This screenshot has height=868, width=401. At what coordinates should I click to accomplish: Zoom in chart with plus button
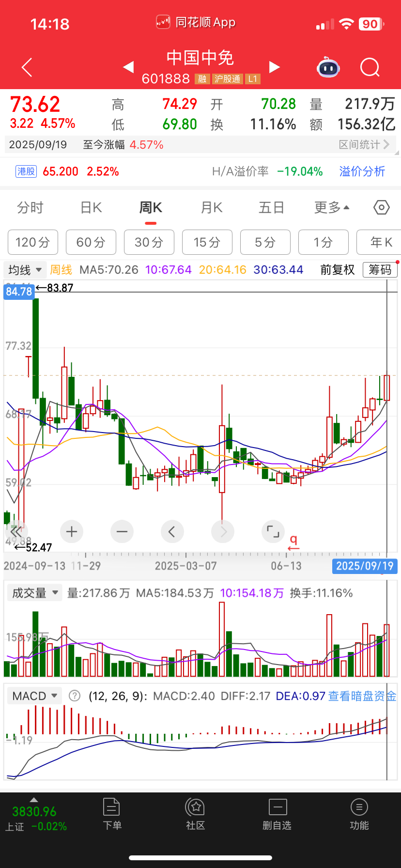[72, 532]
